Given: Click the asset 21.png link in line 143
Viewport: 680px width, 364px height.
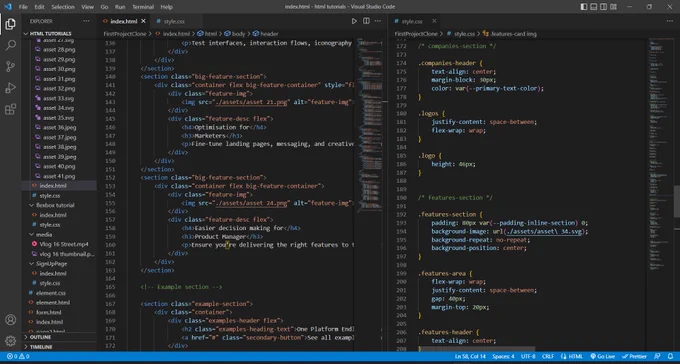Looking at the screenshot, I should point(252,102).
